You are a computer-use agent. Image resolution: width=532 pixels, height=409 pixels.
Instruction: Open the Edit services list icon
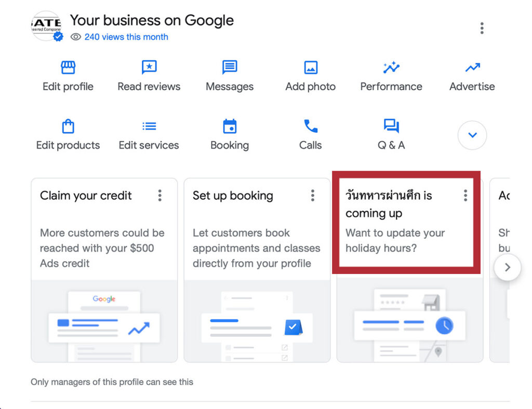pyautogui.click(x=149, y=126)
